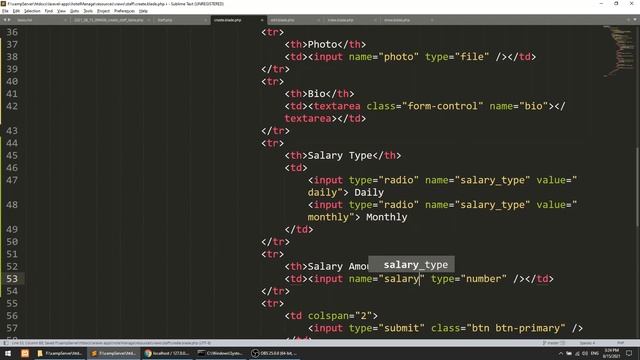The image size is (640, 360).
Task: Click "form-control" class value on line 42
Action: click(x=442, y=106)
